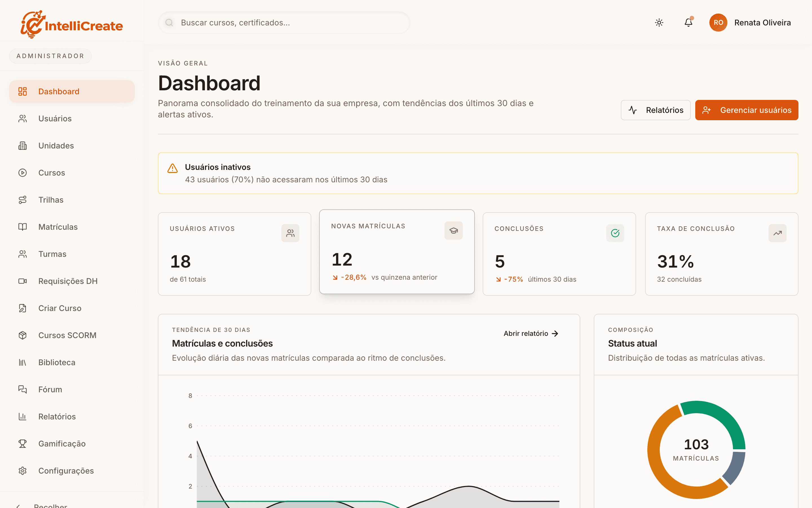This screenshot has width=812, height=508.
Task: Click the Status atual panel title
Action: click(x=632, y=343)
